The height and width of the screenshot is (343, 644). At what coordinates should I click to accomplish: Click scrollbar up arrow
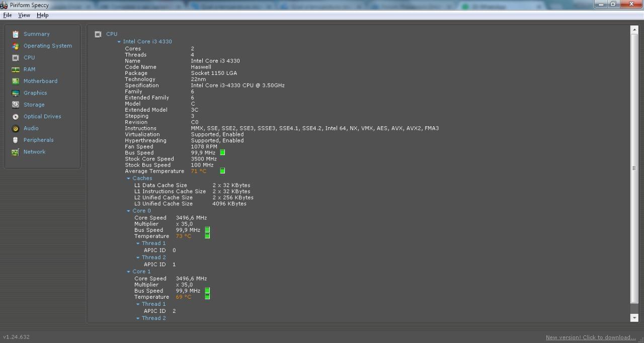point(634,30)
